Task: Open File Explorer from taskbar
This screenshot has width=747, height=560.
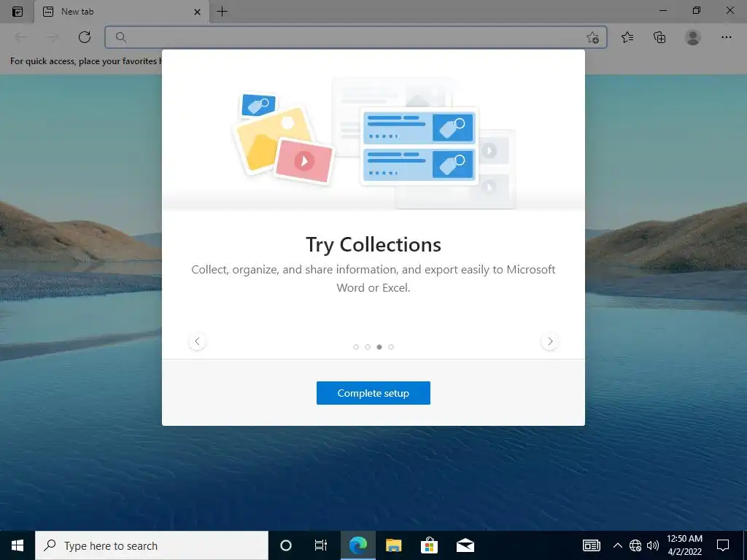Action: (393, 545)
